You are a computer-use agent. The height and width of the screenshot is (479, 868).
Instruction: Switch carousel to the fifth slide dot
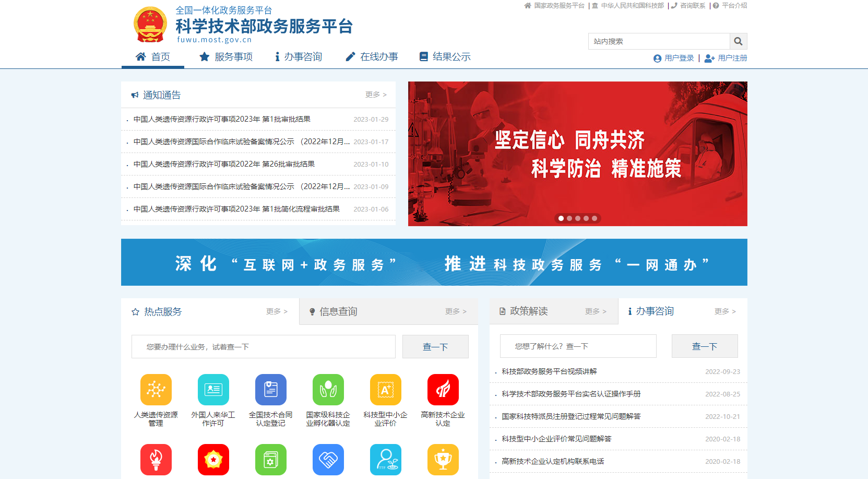594,218
